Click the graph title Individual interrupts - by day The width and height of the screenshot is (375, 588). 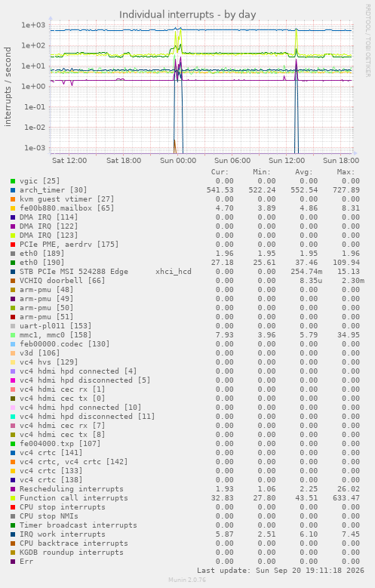click(187, 14)
